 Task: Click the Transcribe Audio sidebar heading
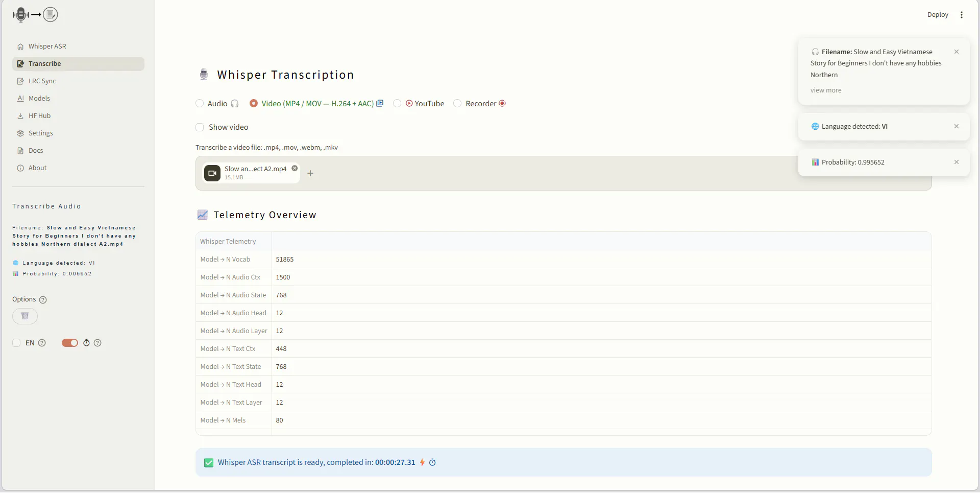tap(46, 206)
